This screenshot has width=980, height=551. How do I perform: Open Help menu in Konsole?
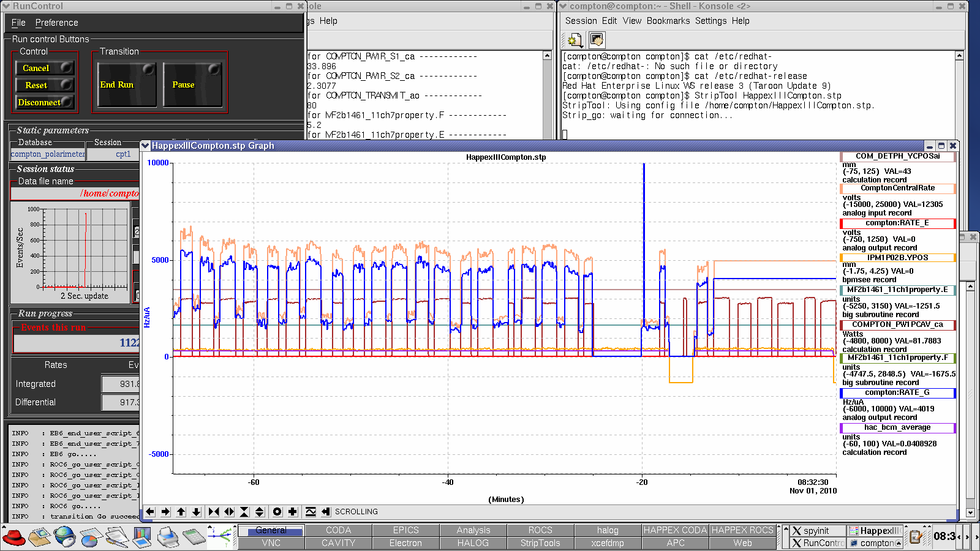click(741, 21)
